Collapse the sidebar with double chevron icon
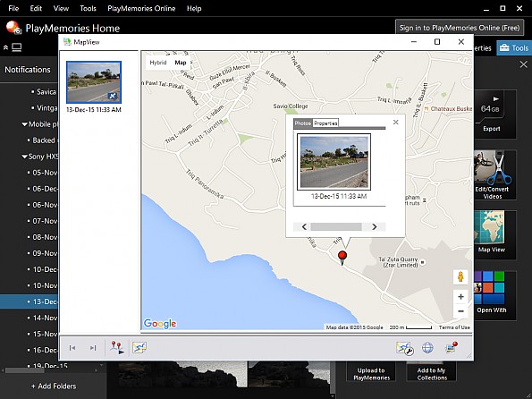Screen dimensions: 532x399 (x=5, y=48)
